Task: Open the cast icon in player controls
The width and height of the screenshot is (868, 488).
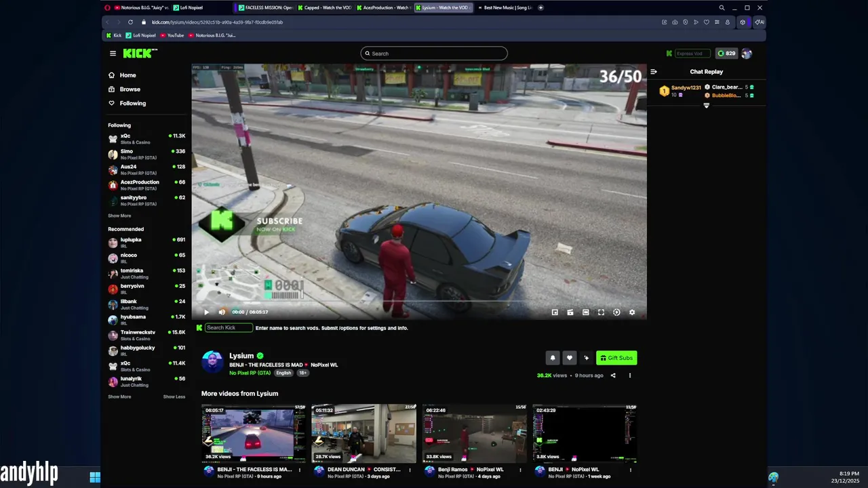Action: (570, 312)
